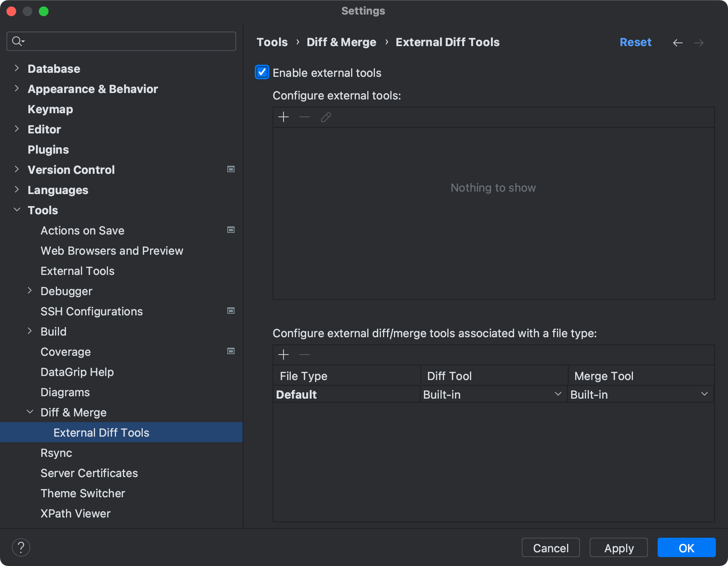
Task: Click the remove (minus) icon for external tools
Action: click(304, 117)
